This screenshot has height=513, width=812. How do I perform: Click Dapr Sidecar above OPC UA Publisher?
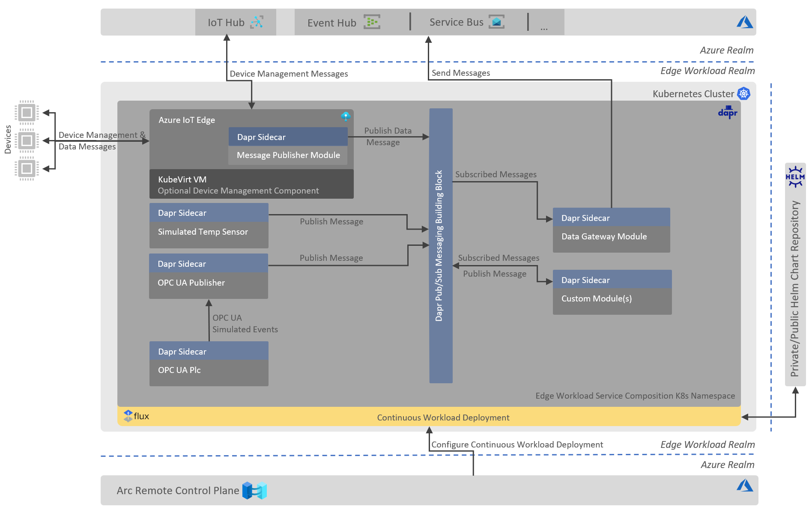(209, 263)
